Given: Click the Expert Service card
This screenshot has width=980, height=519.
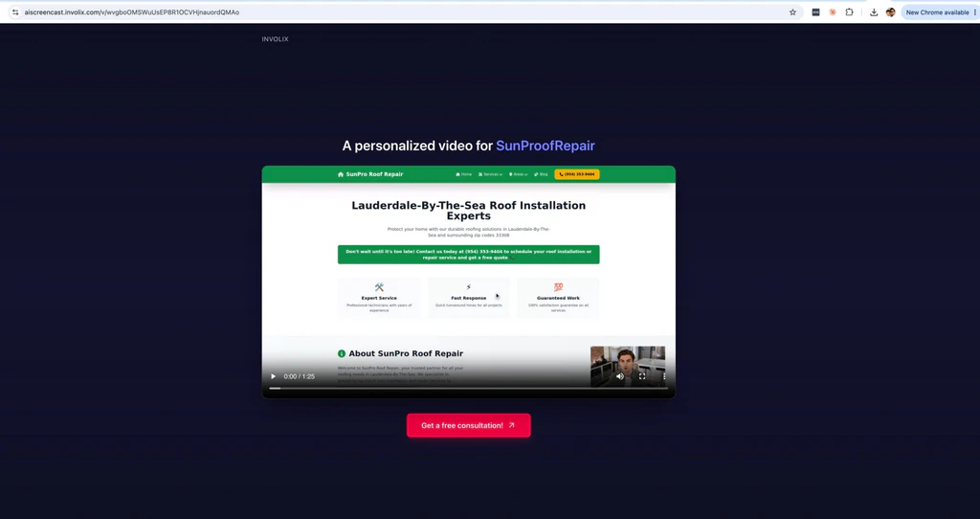Looking at the screenshot, I should point(379,298).
